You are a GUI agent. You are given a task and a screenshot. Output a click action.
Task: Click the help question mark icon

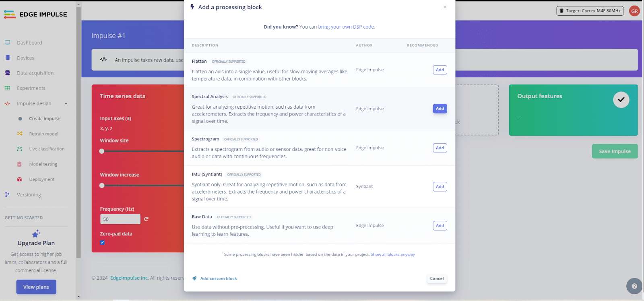click(634, 286)
